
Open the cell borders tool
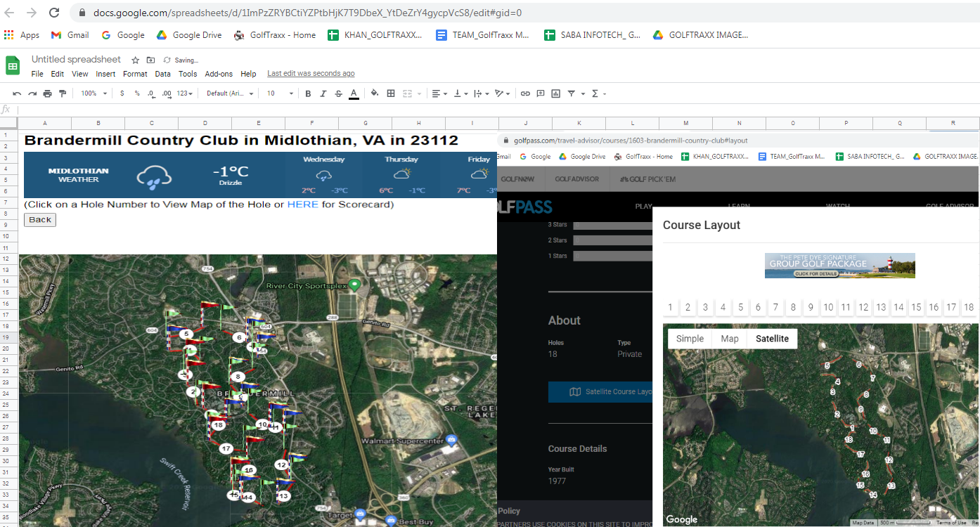pyautogui.click(x=391, y=93)
